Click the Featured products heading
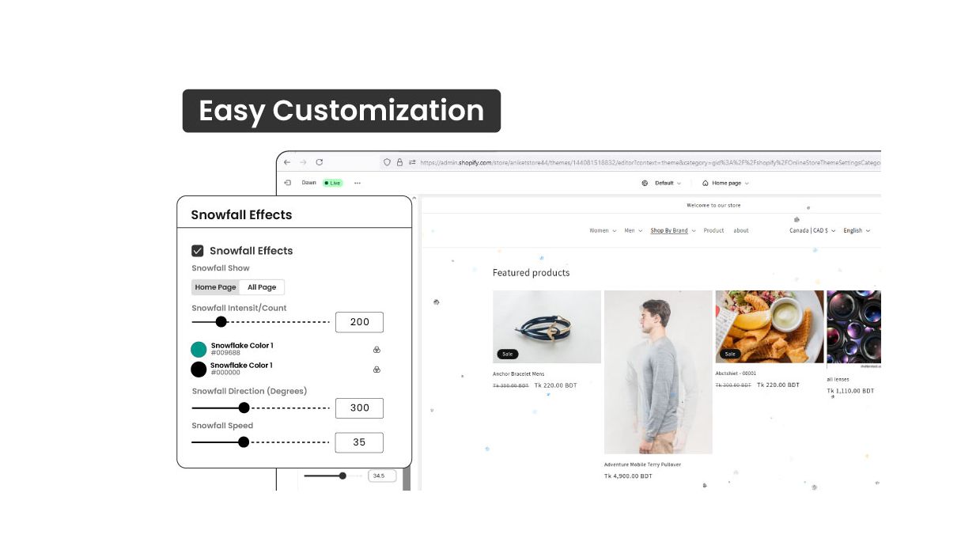Image resolution: width=980 pixels, height=546 pixels. coord(531,273)
